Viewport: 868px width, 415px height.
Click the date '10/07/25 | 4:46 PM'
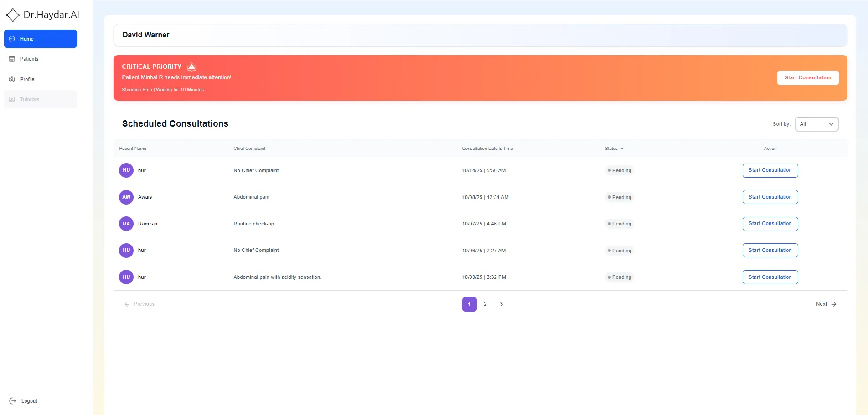click(484, 224)
